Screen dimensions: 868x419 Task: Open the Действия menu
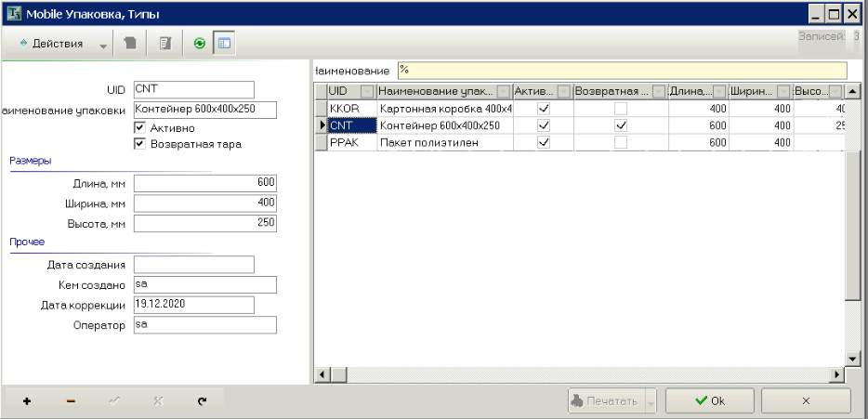[51, 44]
